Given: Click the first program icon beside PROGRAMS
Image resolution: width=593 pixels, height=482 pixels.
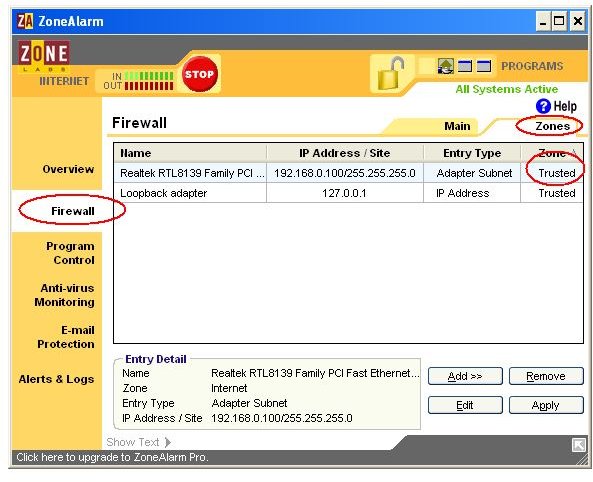Looking at the screenshot, I should click(x=446, y=66).
